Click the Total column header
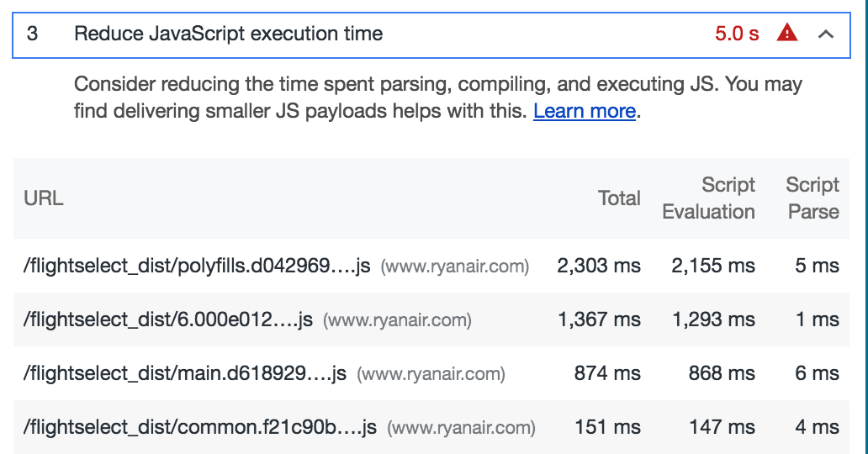The width and height of the screenshot is (868, 454). click(x=619, y=198)
